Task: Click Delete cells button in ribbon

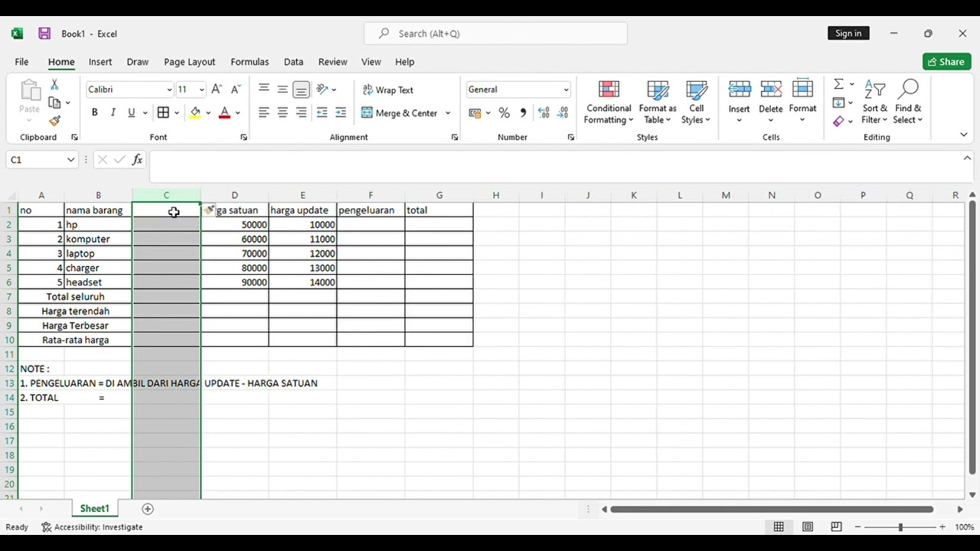Action: click(771, 100)
